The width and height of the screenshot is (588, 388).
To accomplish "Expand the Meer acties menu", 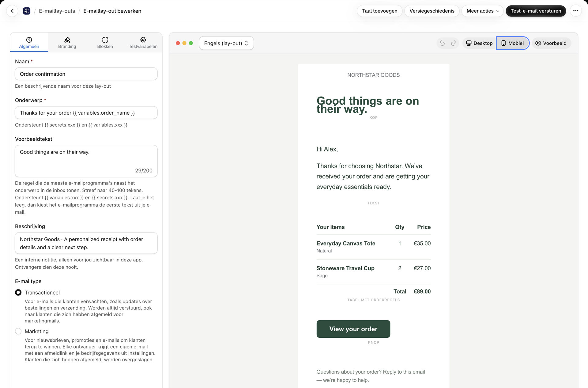I will 483,11.
